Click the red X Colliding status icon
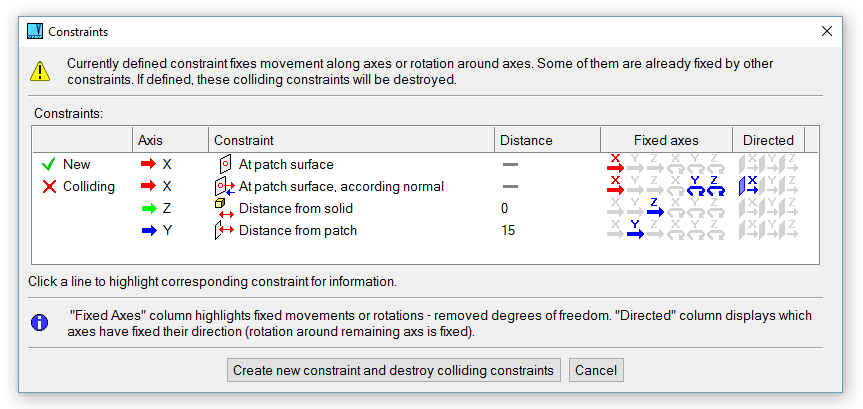 (x=46, y=187)
